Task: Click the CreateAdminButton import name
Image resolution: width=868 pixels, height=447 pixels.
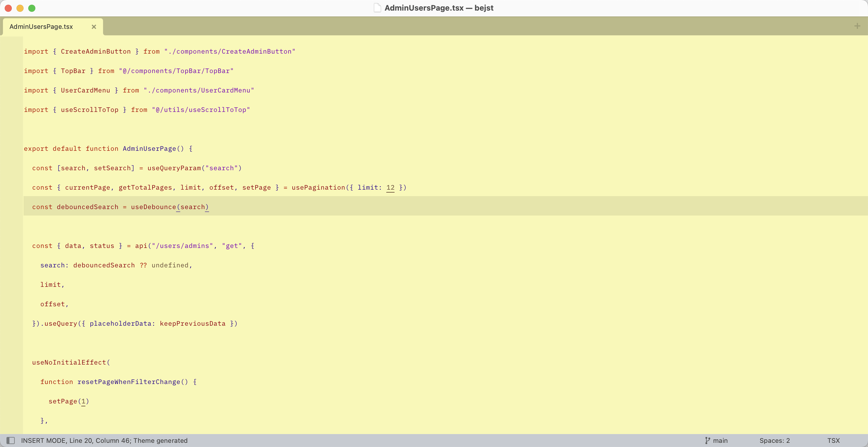Action: 96,52
